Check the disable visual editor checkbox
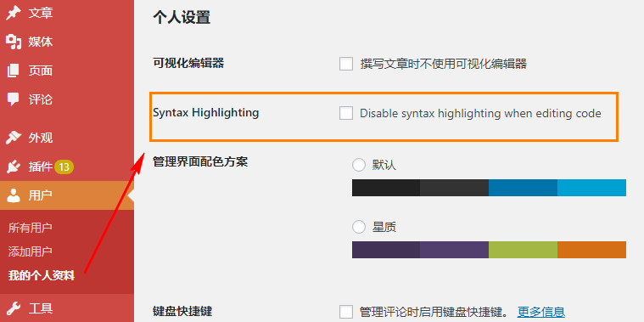 [346, 64]
